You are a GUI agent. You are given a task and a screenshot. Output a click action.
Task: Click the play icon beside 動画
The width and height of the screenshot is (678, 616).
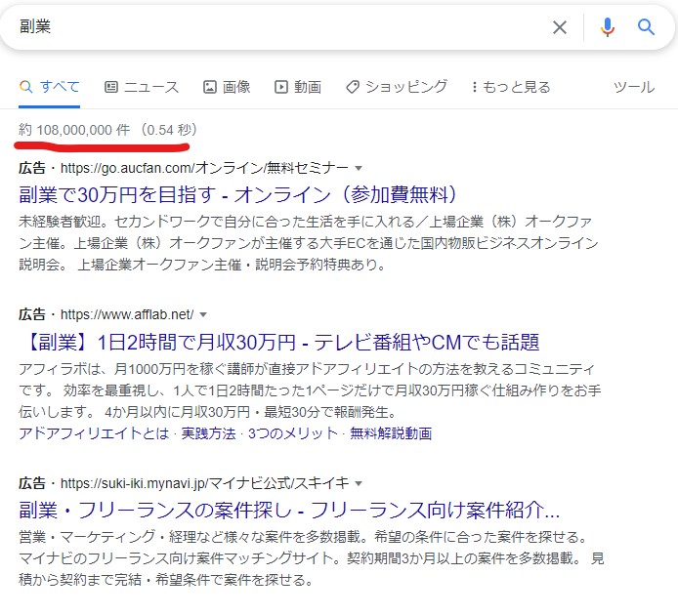pyautogui.click(x=281, y=87)
